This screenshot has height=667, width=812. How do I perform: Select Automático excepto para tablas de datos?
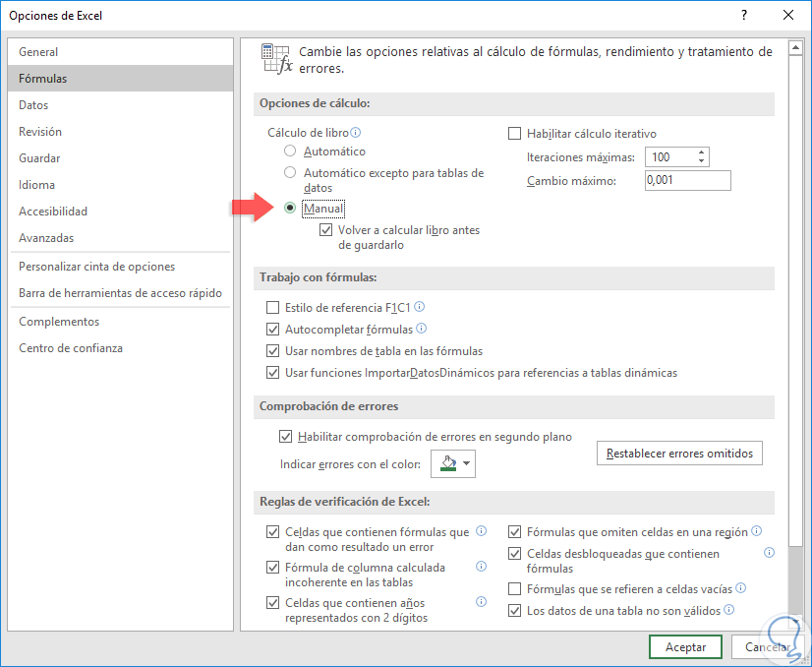[x=290, y=172]
